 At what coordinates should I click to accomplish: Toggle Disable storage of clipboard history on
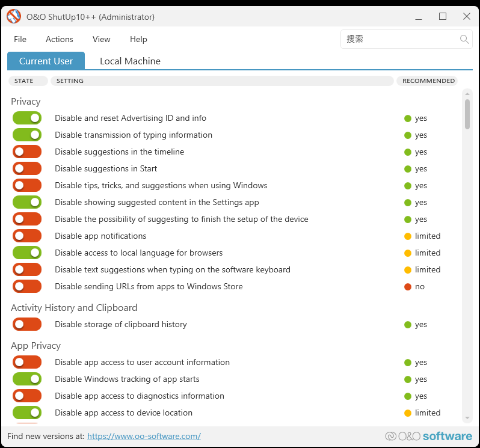pyautogui.click(x=27, y=325)
